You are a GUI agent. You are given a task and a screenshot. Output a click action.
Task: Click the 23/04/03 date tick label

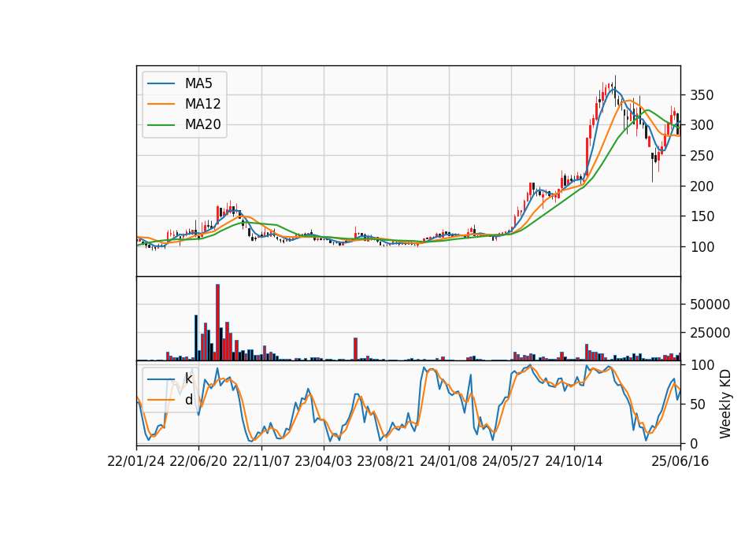click(324, 461)
